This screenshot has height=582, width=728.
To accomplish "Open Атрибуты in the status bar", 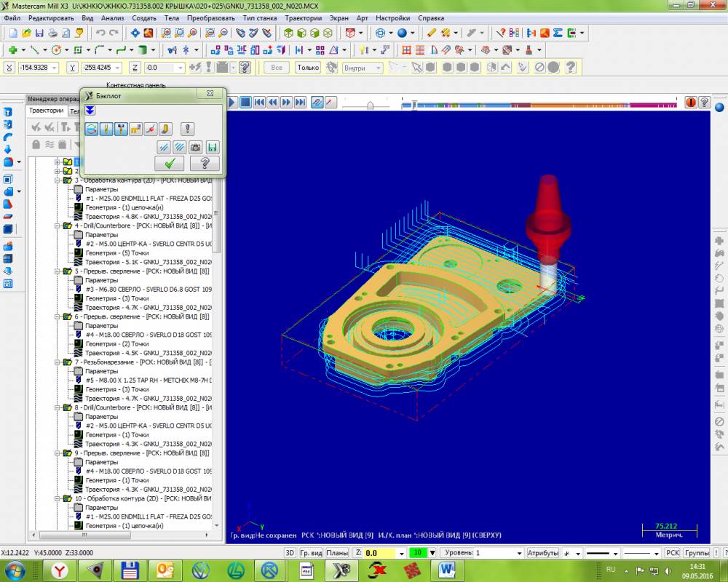I will [x=543, y=553].
